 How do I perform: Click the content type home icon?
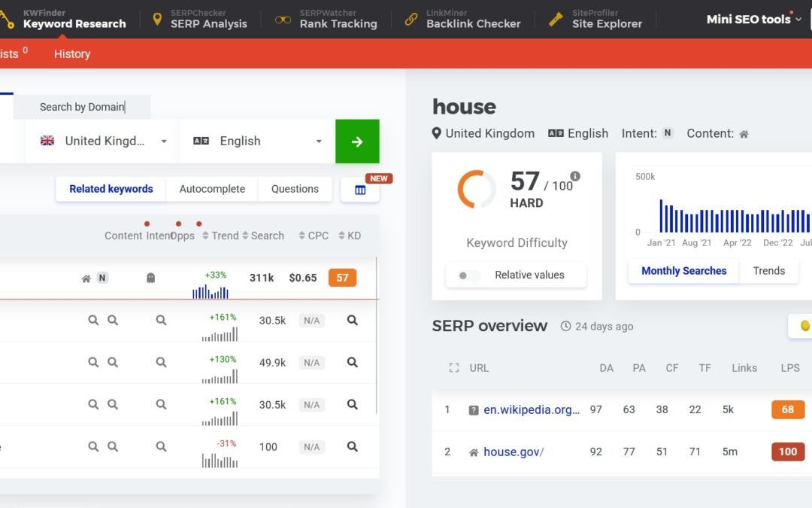click(x=743, y=133)
